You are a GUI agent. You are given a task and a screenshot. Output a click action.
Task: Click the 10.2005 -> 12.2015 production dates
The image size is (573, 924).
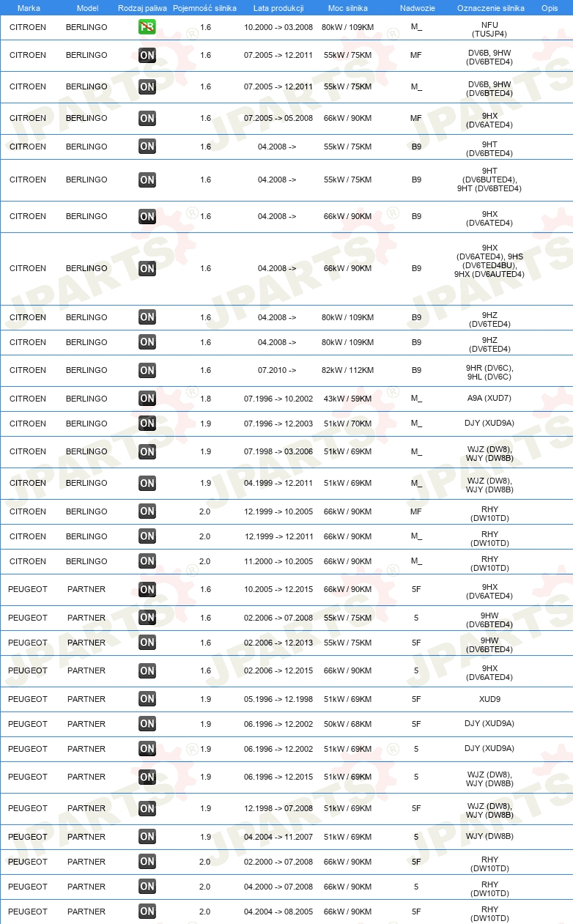click(x=278, y=589)
